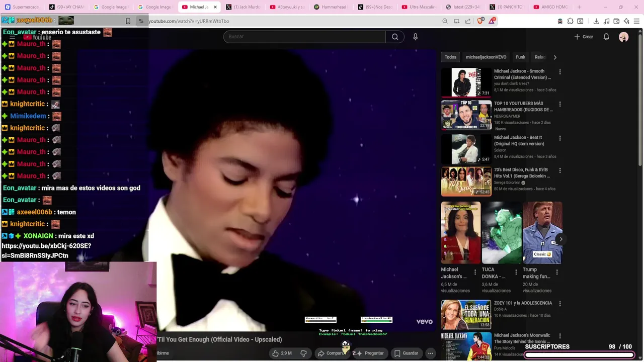Image resolution: width=644 pixels, height=362 pixels.
Task: Click the bookmark icon beside the address bar
Action: (x=128, y=21)
